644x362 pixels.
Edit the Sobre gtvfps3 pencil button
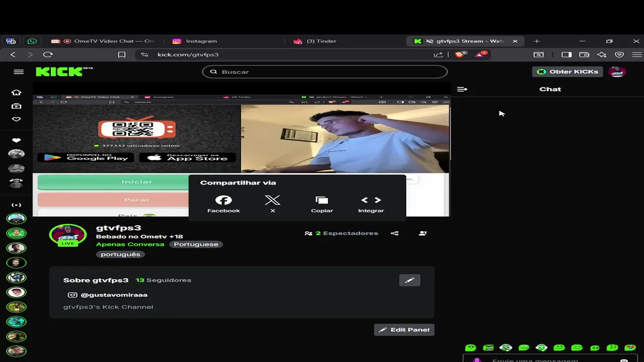(x=410, y=280)
